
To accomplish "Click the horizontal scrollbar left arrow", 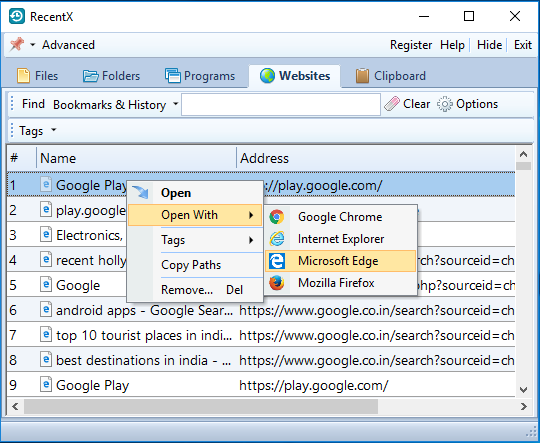I will click(15, 406).
